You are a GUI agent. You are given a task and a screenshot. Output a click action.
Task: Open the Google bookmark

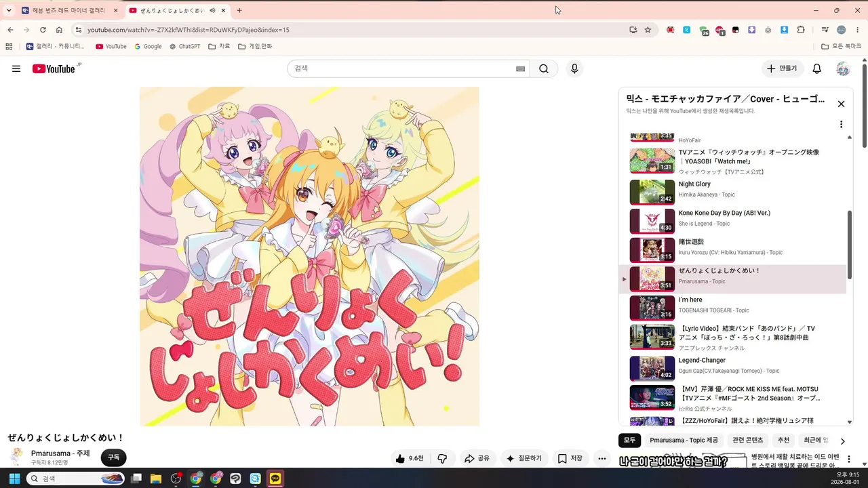point(148,47)
